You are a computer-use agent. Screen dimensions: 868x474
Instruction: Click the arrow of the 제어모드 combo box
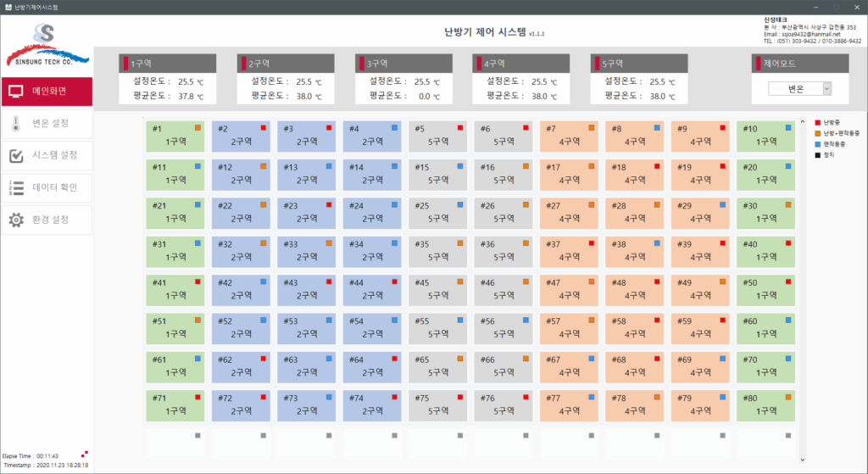click(x=826, y=89)
